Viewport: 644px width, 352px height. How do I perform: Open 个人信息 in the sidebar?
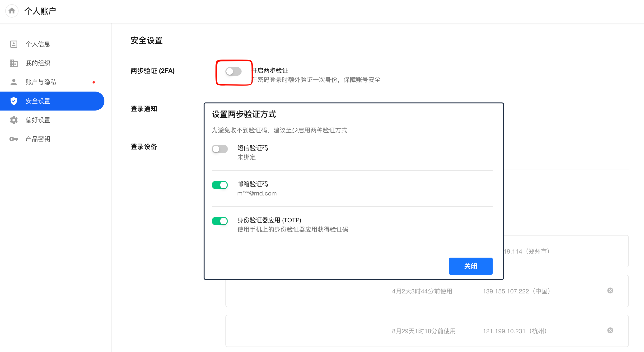(38, 44)
